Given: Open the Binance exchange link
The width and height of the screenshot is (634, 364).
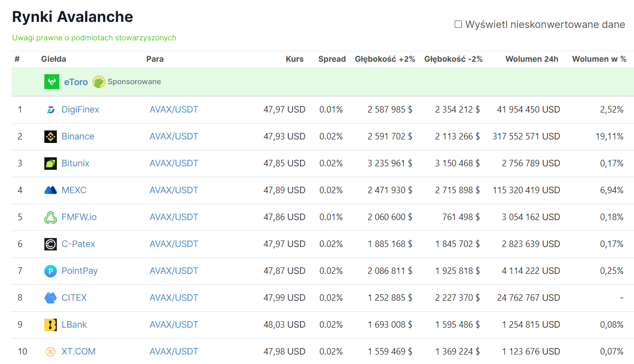Looking at the screenshot, I should coord(78,136).
